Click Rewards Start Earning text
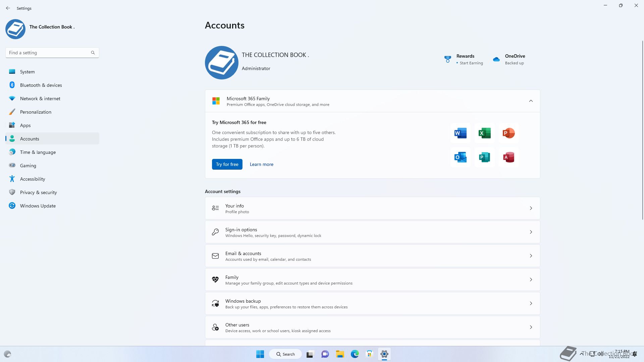Image resolution: width=644 pixels, height=362 pixels. 471,63
